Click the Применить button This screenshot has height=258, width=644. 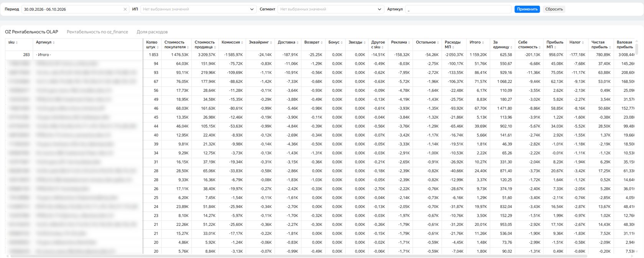tap(527, 9)
